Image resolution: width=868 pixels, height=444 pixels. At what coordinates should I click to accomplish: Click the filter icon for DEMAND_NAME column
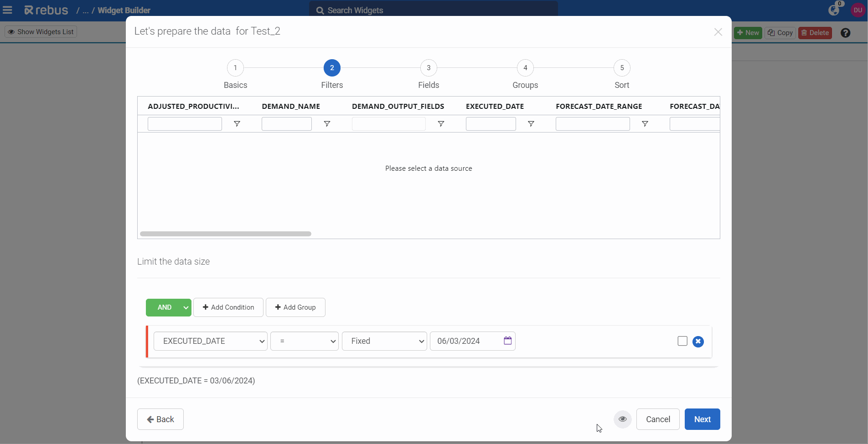click(x=327, y=124)
